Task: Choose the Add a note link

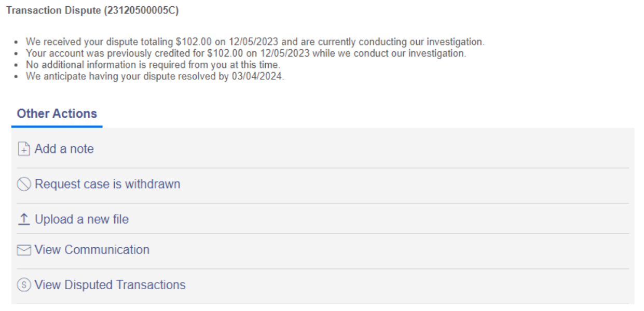Action: pyautogui.click(x=64, y=149)
